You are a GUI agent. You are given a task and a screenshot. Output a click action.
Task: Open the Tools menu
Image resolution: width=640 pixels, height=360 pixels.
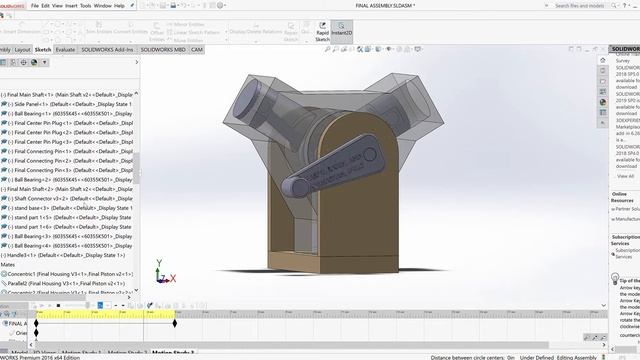coord(85,6)
